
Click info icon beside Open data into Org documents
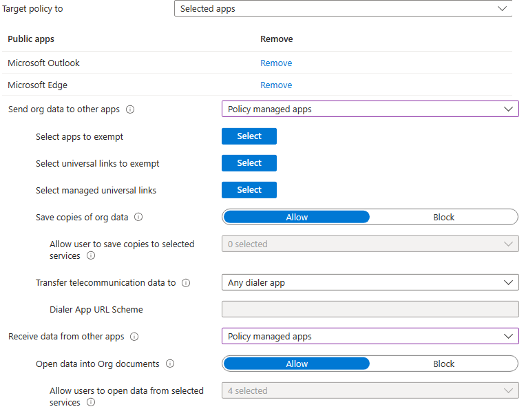click(x=170, y=364)
